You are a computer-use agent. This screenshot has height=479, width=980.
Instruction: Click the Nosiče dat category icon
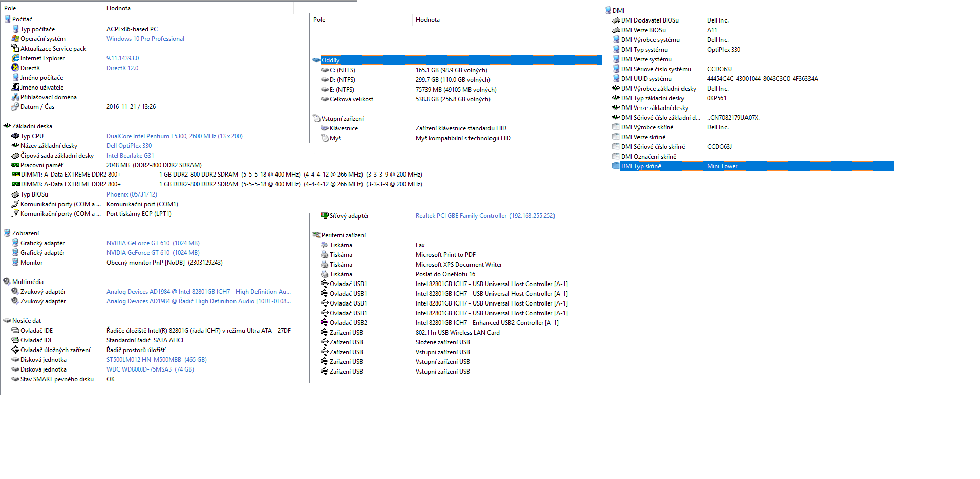tap(7, 321)
